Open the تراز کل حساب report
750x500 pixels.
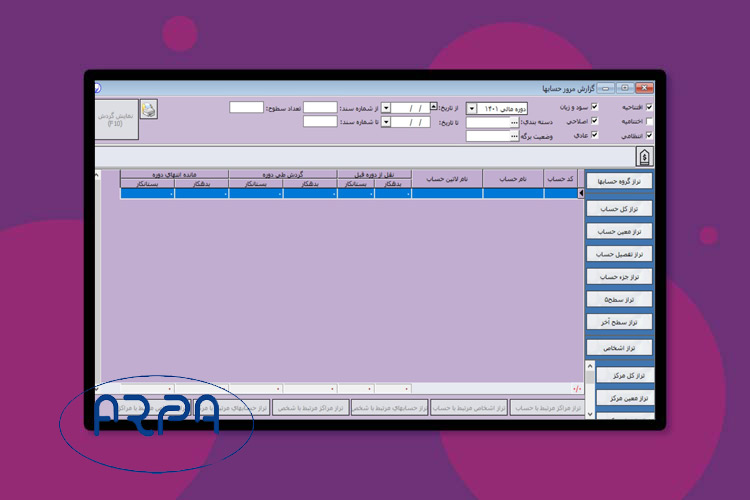[618, 208]
